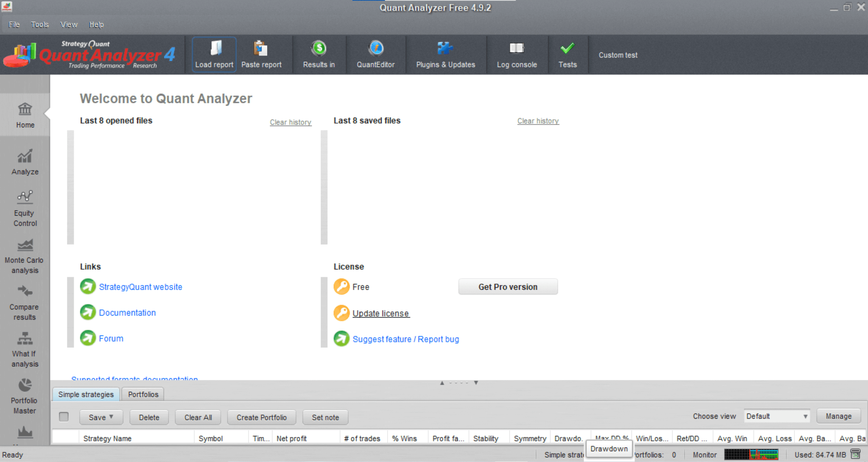Open Plugins & Updates

[445, 54]
